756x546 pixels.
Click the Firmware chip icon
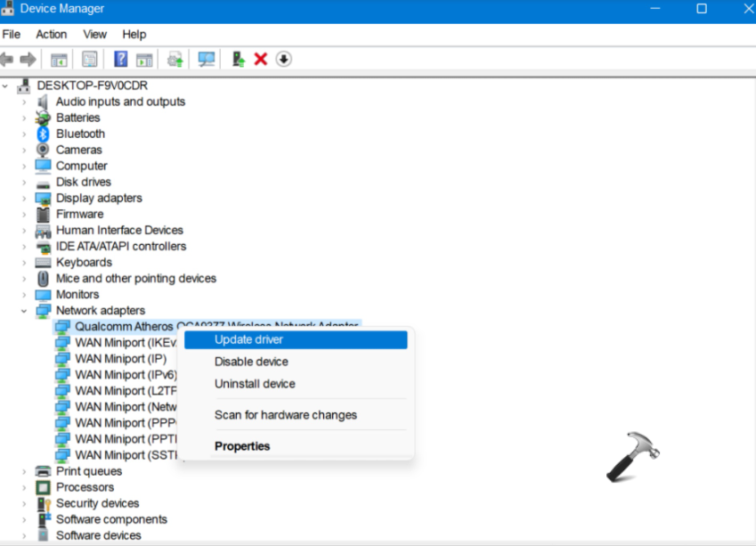click(43, 214)
